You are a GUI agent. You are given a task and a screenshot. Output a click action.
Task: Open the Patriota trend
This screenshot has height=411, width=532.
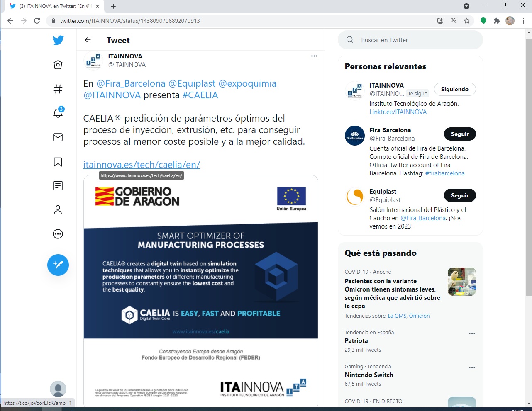click(356, 341)
